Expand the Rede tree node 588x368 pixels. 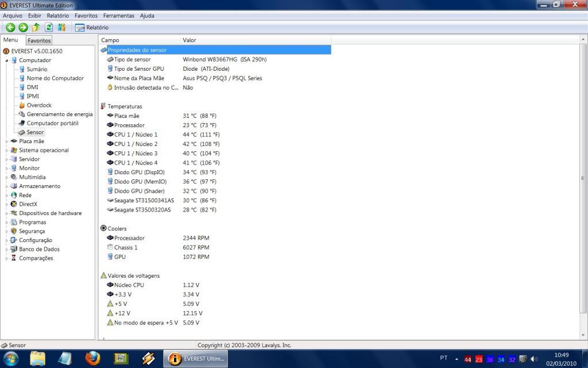coord(7,195)
